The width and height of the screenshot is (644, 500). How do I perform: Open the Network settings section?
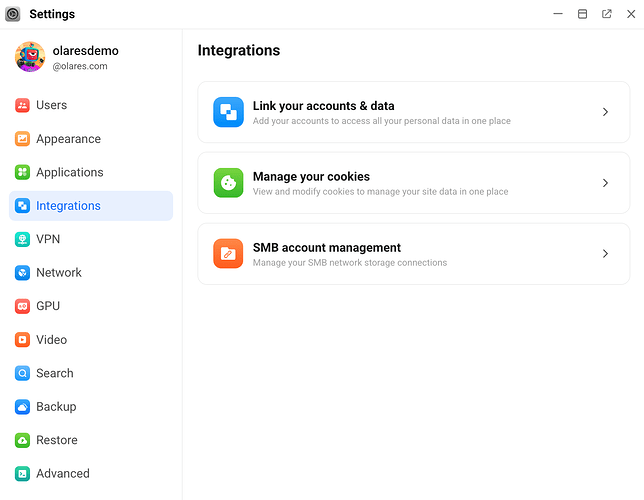point(58,272)
